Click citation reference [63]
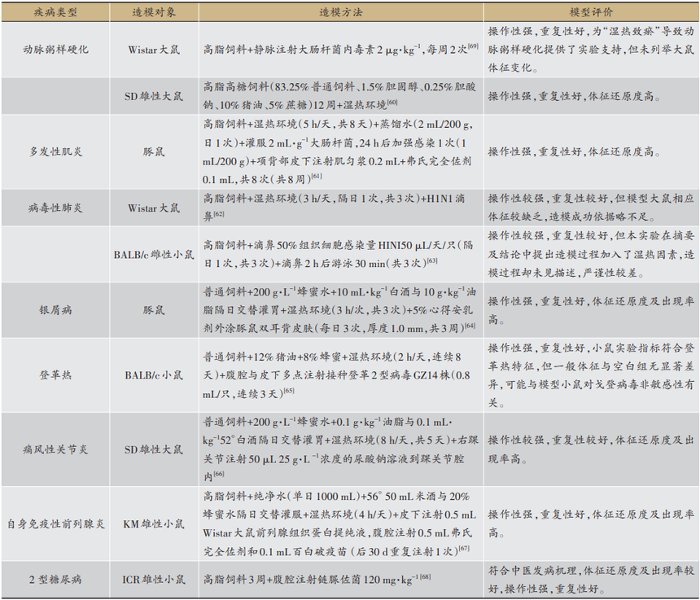The image size is (700, 600). (431, 260)
